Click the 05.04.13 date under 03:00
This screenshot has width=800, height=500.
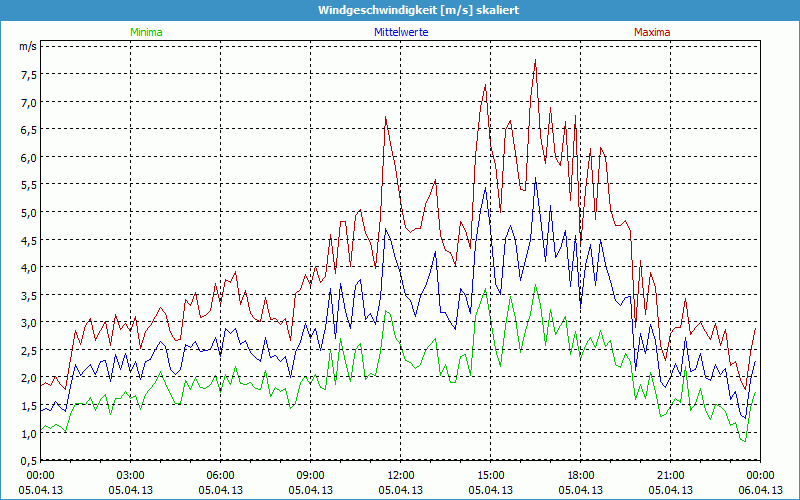point(131,490)
